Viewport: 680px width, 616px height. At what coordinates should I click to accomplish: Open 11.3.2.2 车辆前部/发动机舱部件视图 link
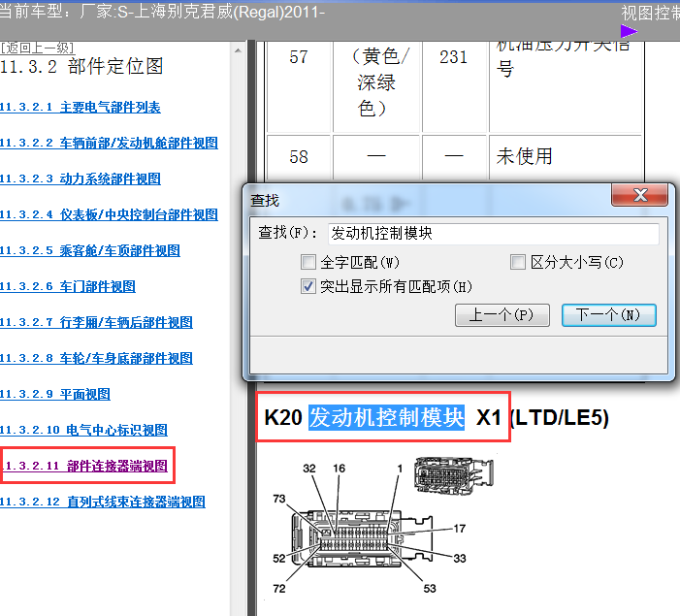[x=109, y=143]
